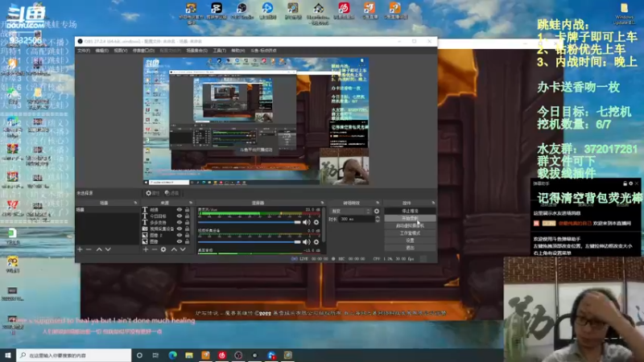
Task: Open the red NetEase music taskbar icon
Action: pyautogui.click(x=222, y=355)
